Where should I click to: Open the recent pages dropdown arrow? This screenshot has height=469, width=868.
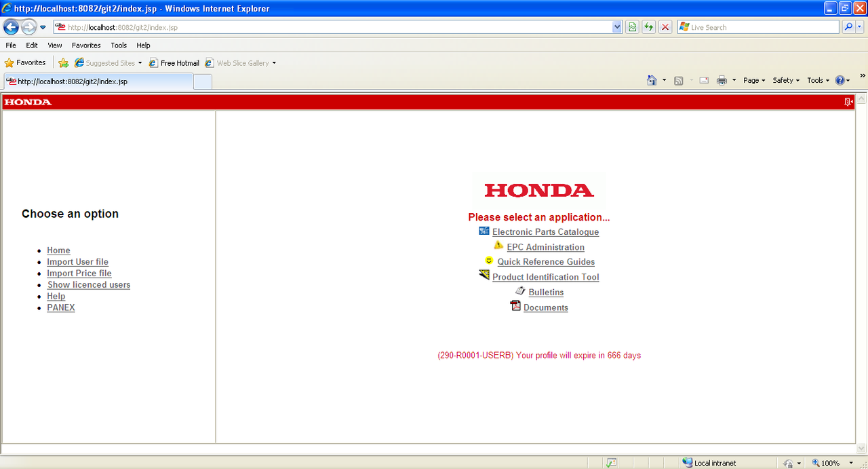click(43, 27)
